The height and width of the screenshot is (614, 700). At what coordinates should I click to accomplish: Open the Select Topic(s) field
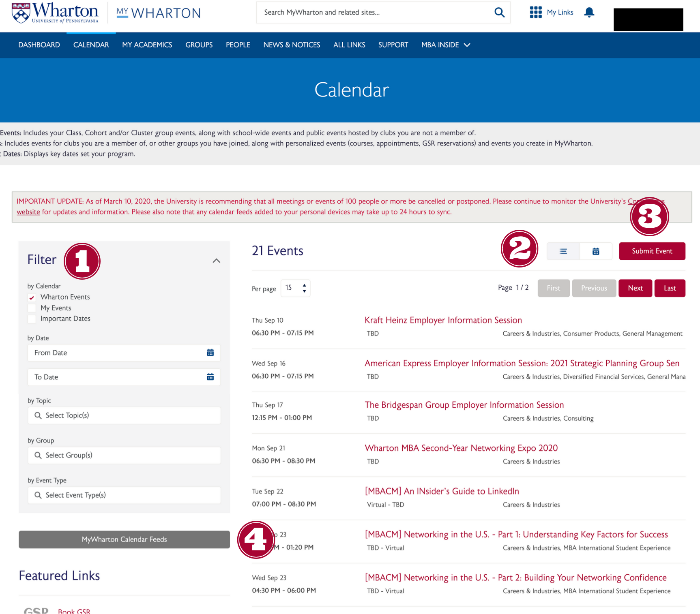point(124,415)
